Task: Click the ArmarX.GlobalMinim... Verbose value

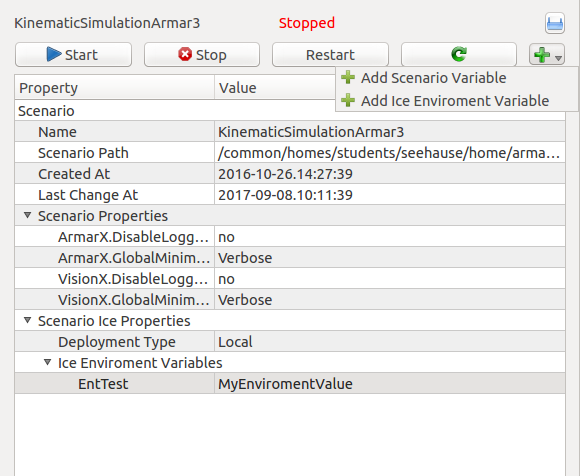Action: click(390, 258)
